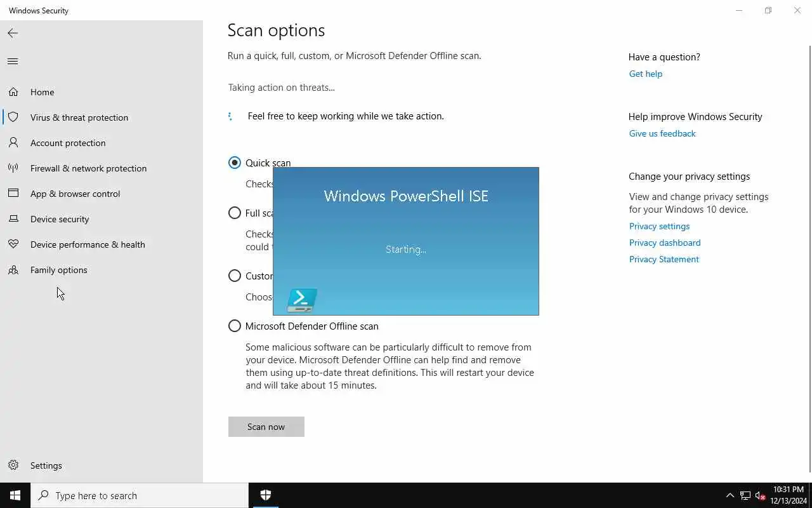Screen dimensions: 812x508
Task: Click the Virus & threat protection shield icon
Action: coord(13,117)
